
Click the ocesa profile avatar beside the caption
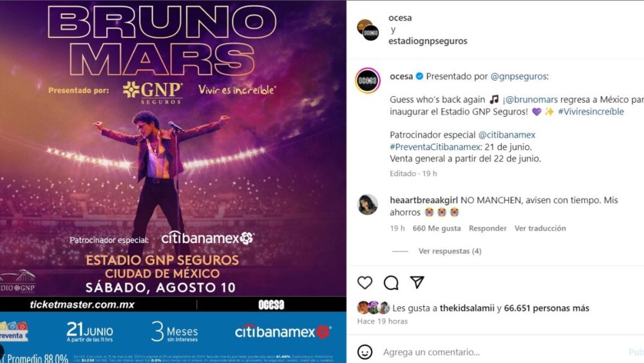point(368,81)
